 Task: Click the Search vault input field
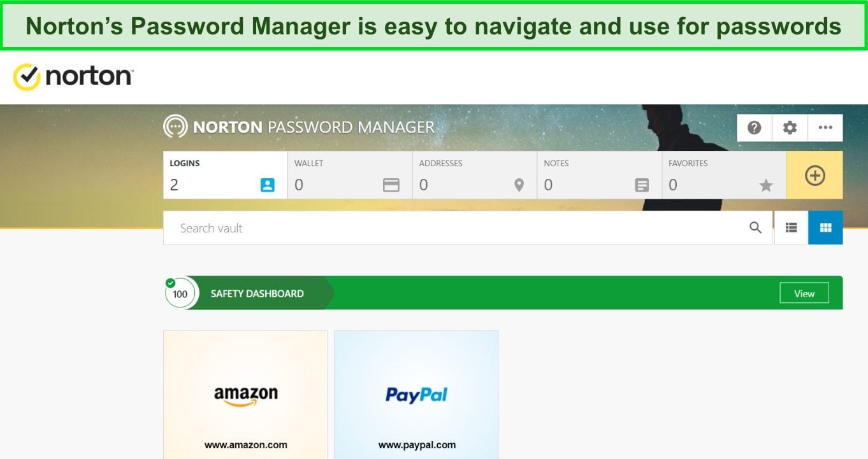click(468, 228)
